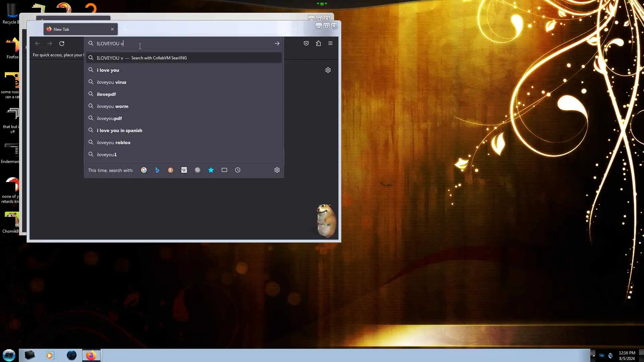The width and height of the screenshot is (644, 362).
Task: Search in open tabs icon
Action: tap(224, 170)
